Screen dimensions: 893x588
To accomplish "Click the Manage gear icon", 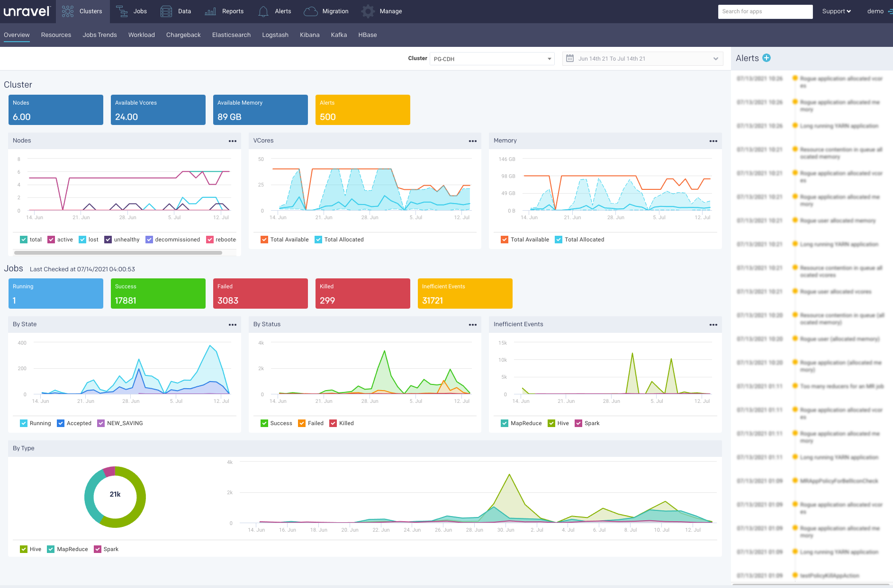I will [368, 11].
